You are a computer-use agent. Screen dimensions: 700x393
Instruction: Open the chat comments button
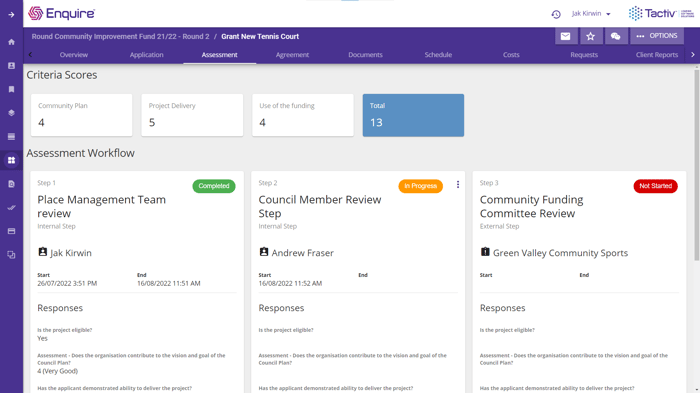[616, 36]
